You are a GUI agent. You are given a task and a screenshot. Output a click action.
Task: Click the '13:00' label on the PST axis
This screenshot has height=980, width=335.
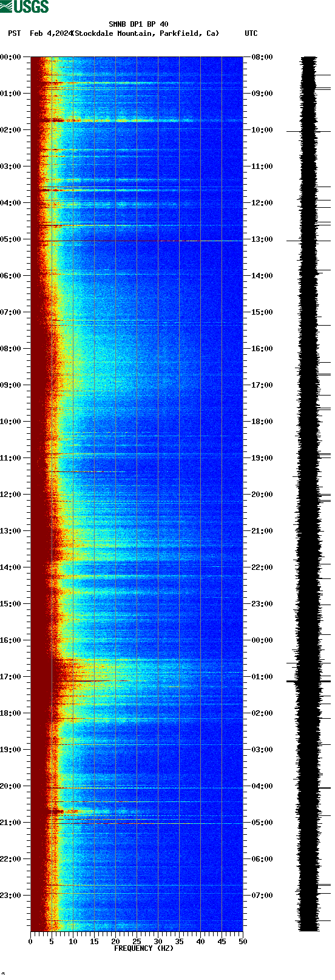11,531
